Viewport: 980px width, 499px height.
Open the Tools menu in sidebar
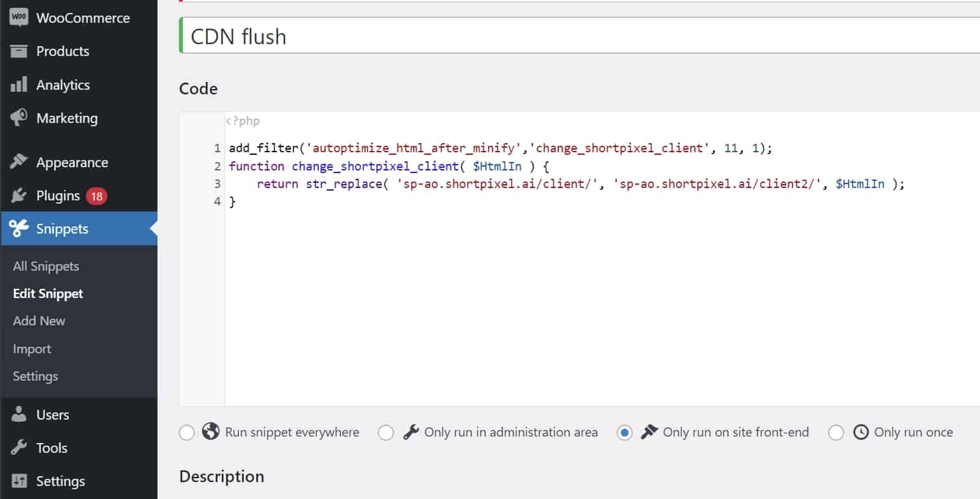point(51,448)
